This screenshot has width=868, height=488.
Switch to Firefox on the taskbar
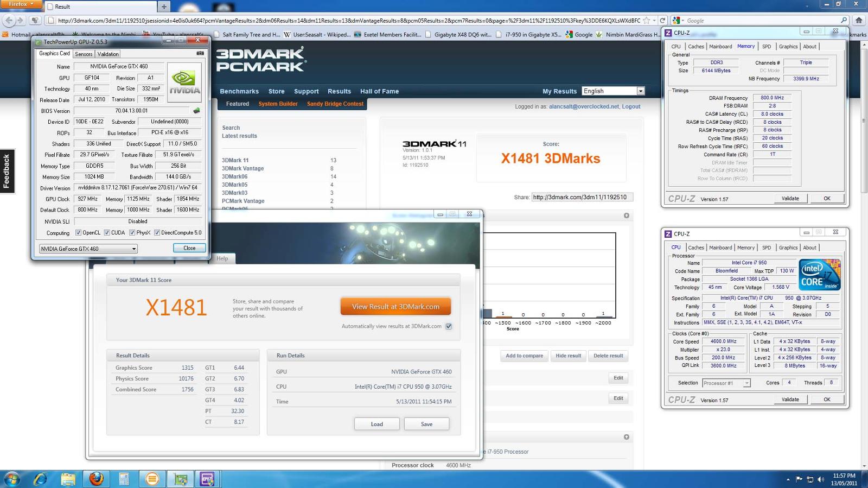pyautogui.click(x=97, y=479)
